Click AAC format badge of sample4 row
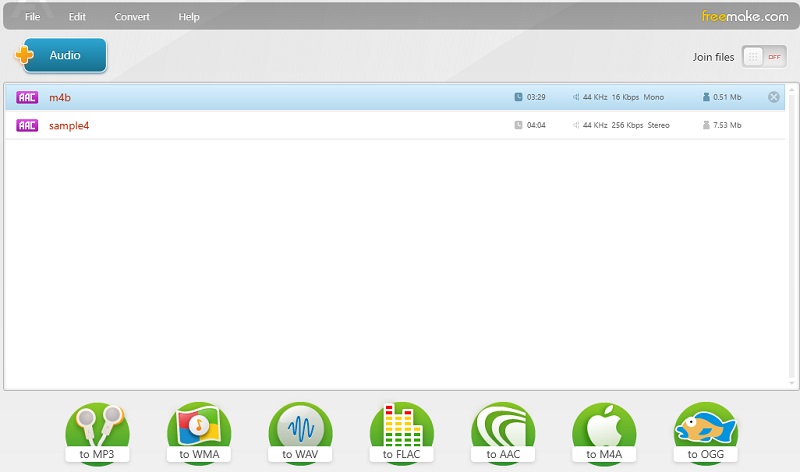 pyautogui.click(x=27, y=126)
